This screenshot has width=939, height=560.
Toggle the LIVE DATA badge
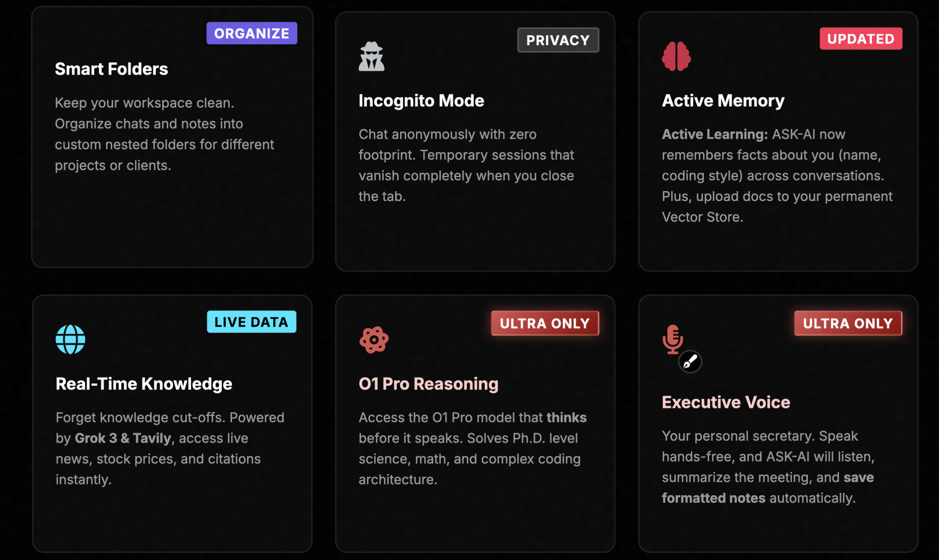251,322
